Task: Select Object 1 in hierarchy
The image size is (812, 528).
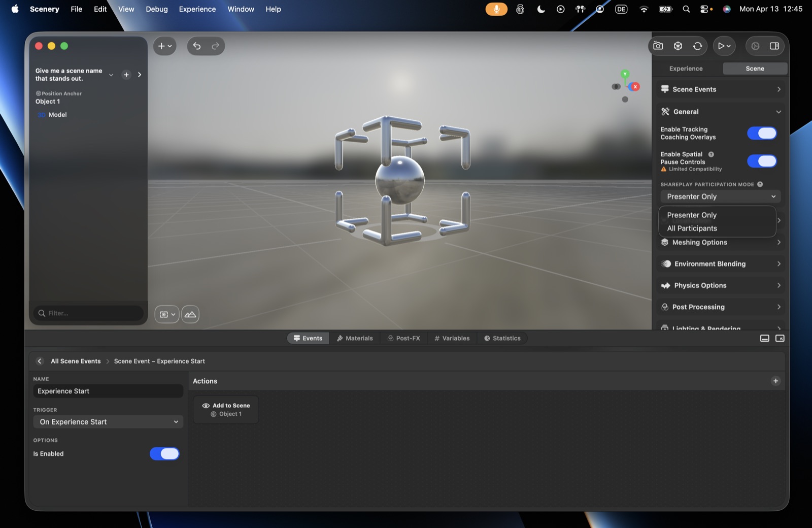Action: (48, 102)
